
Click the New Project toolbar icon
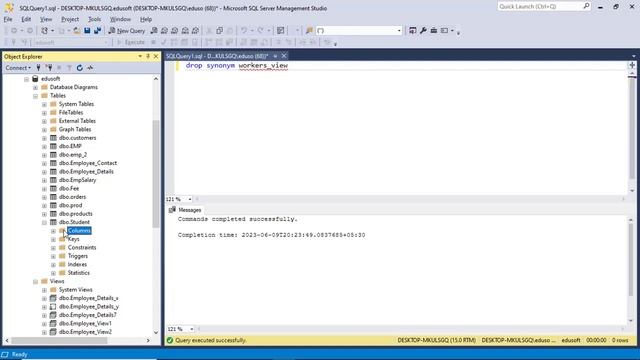(44, 31)
